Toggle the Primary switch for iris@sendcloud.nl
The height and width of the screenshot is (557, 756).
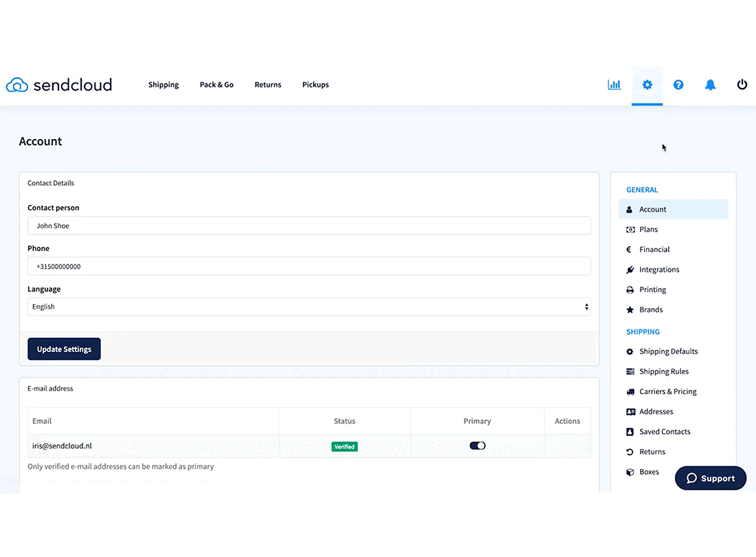point(477,446)
